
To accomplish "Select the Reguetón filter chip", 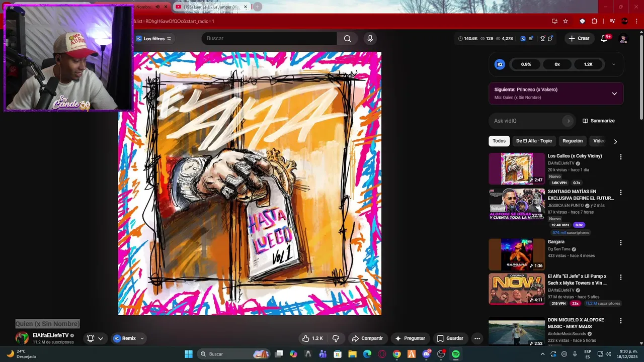I will pyautogui.click(x=573, y=141).
